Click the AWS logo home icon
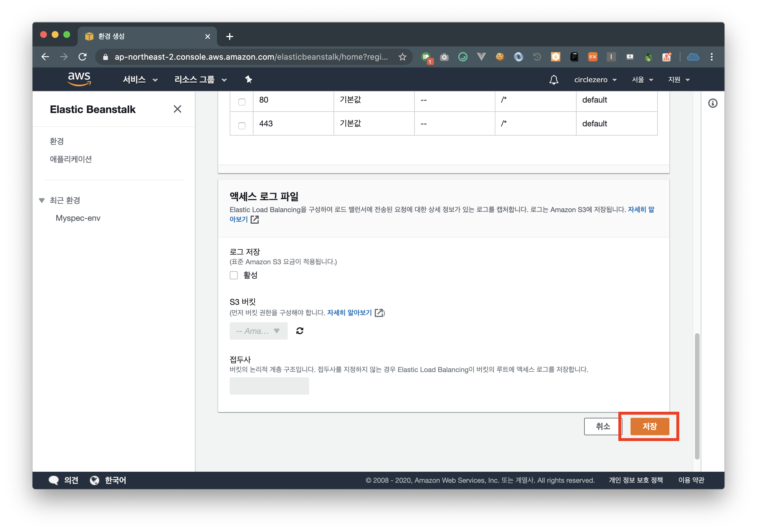 tap(79, 79)
